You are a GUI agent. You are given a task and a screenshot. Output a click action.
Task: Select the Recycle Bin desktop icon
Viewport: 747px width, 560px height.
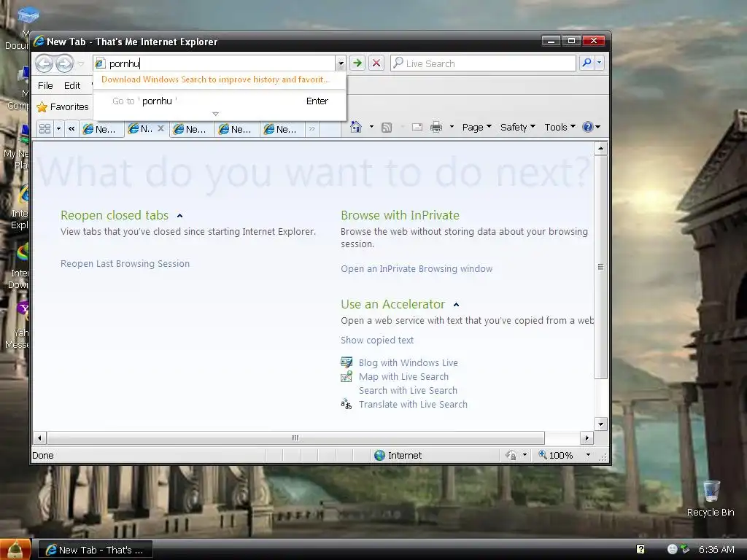coord(711,498)
